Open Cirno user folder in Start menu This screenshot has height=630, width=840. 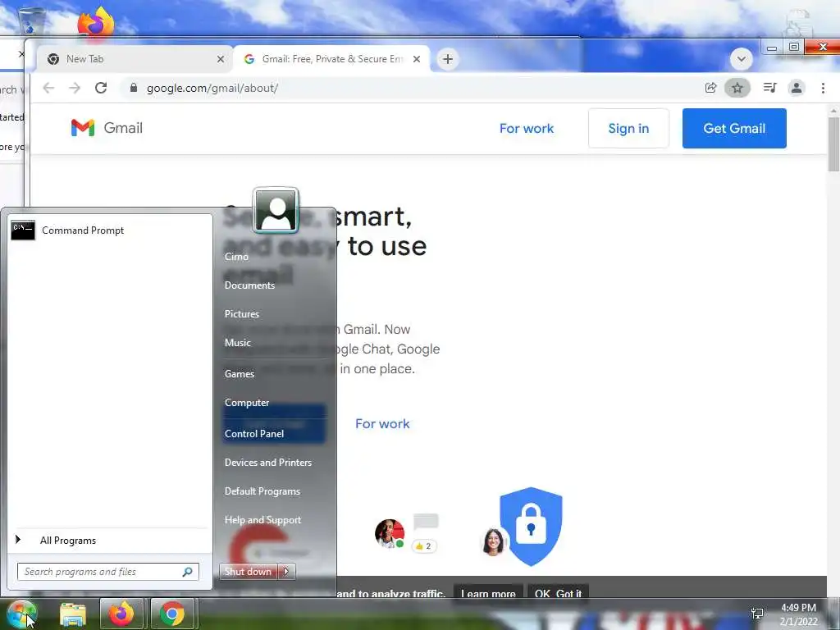pos(236,257)
